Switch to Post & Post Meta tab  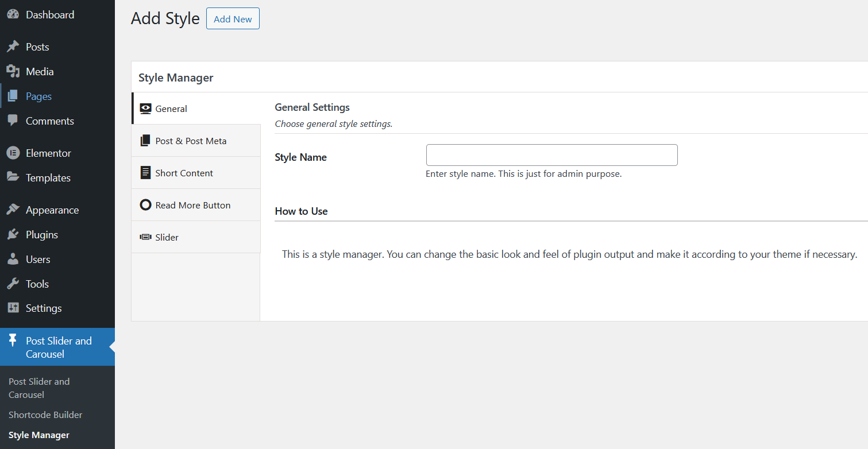coord(196,141)
